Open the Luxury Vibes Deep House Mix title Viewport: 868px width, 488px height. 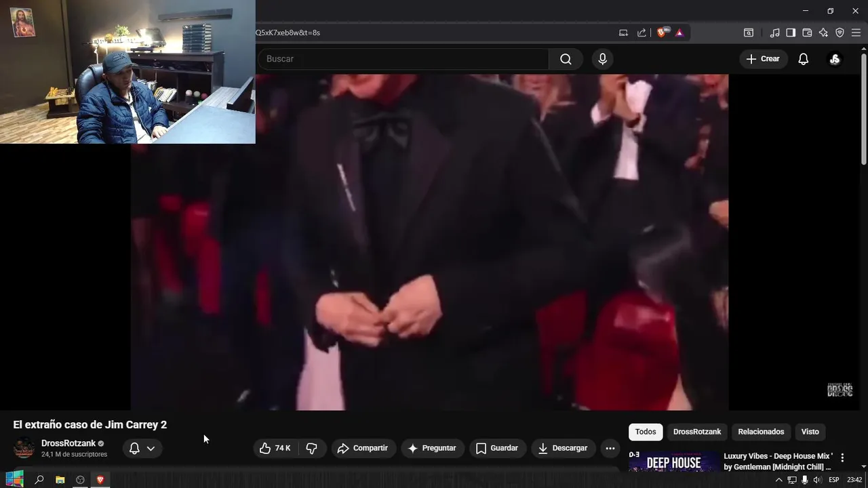[x=778, y=462]
